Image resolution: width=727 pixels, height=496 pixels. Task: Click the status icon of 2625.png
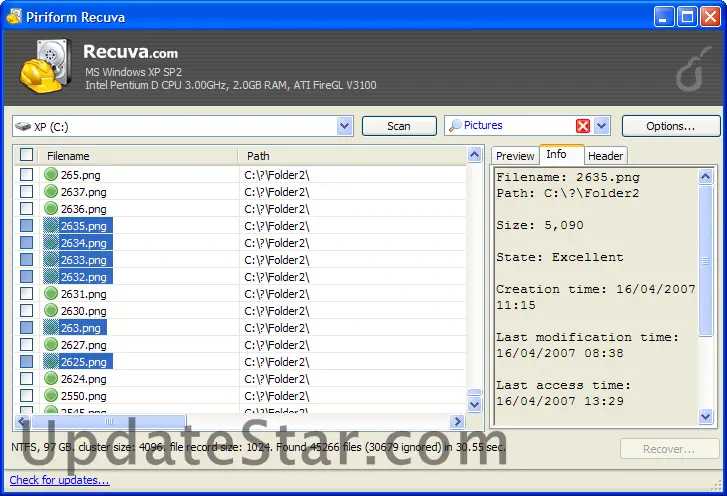(x=51, y=362)
